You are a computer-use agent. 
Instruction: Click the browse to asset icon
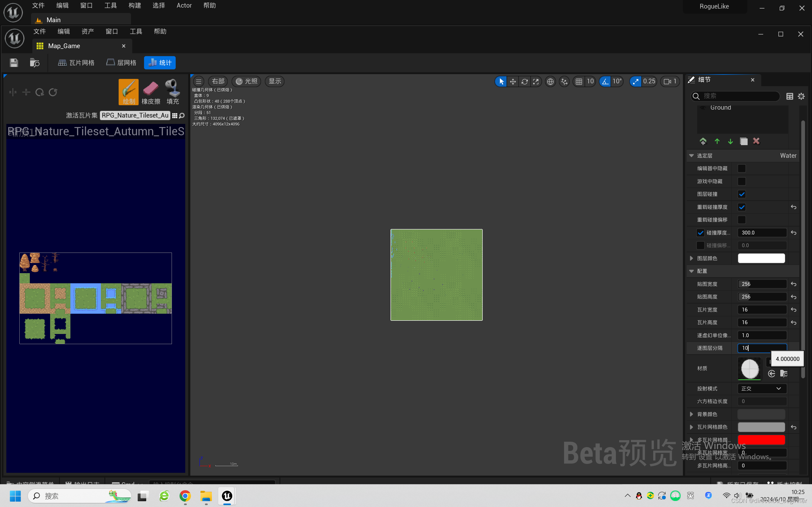(34, 63)
